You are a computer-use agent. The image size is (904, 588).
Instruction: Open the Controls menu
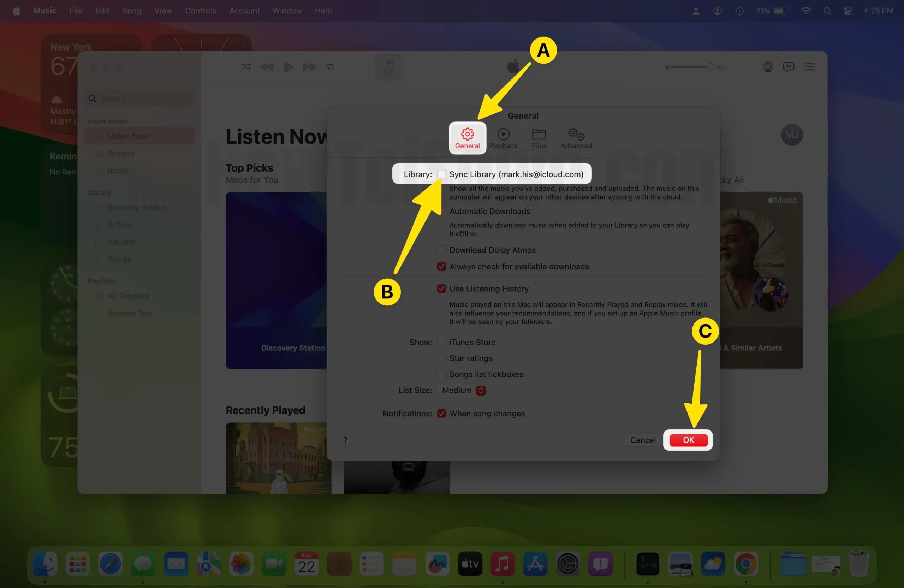(201, 11)
